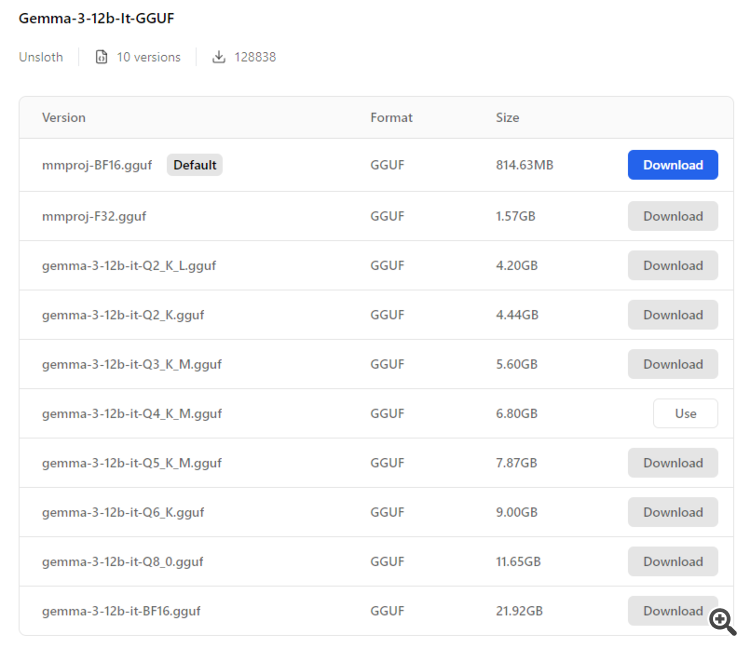Image resolution: width=750 pixels, height=648 pixels.
Task: Click the zoom magnifier icon
Action: pos(722,621)
